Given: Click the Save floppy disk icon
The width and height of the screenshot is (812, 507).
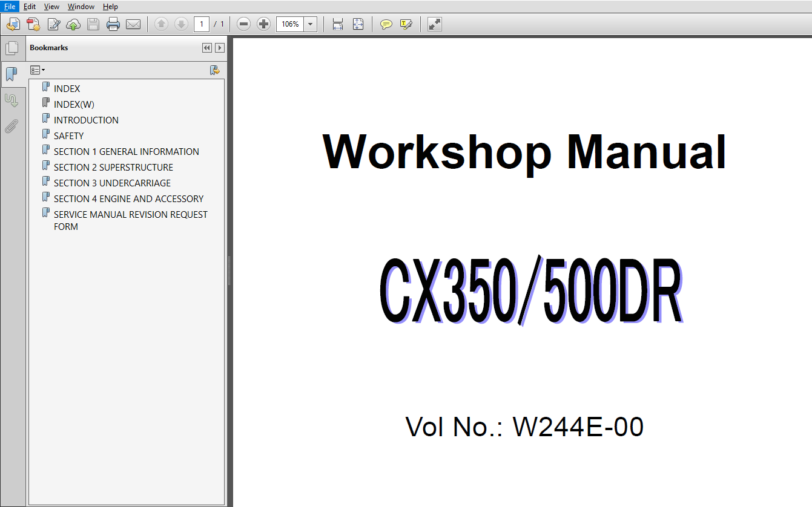Looking at the screenshot, I should click(93, 24).
